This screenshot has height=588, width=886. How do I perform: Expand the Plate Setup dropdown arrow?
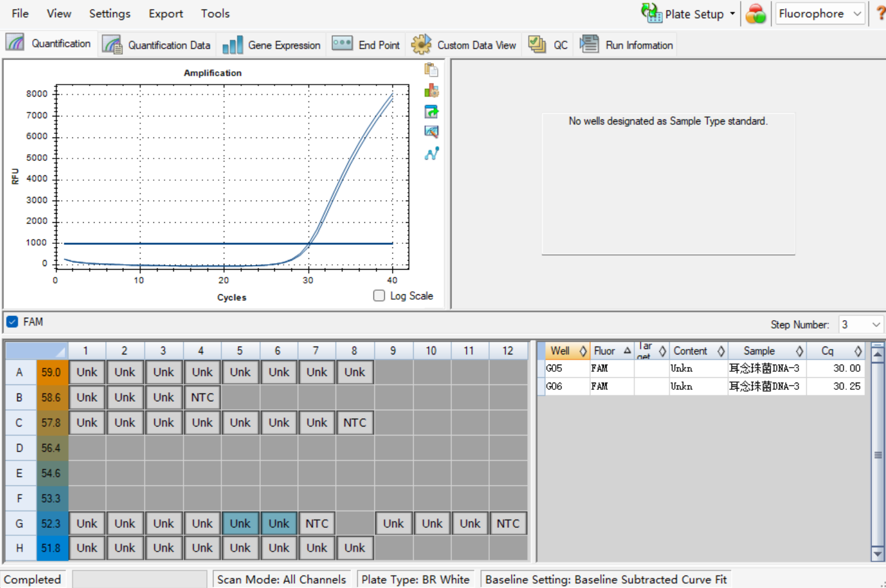[732, 13]
